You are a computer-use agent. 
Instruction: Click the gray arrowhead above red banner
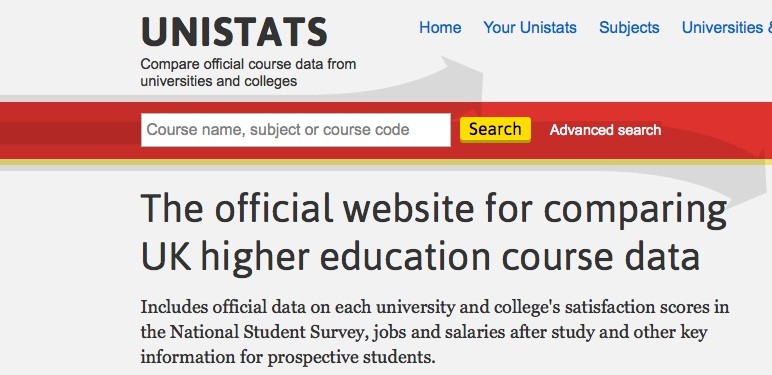point(463,79)
